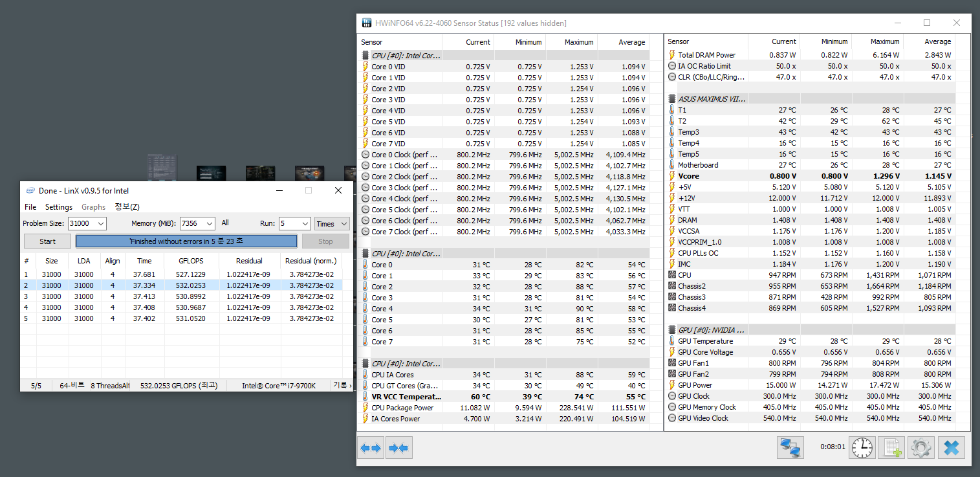Select the CPU PLLs OC sensor row
980x477 pixels.
(810, 253)
